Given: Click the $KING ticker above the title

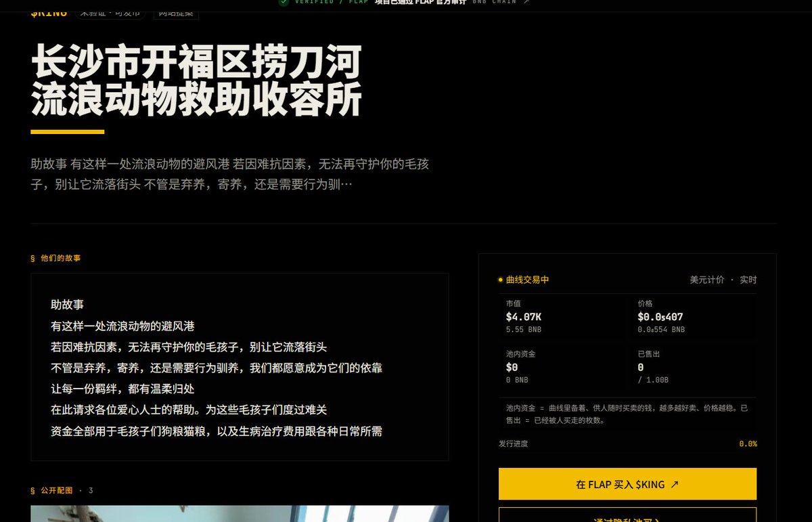Looking at the screenshot, I should [49, 13].
